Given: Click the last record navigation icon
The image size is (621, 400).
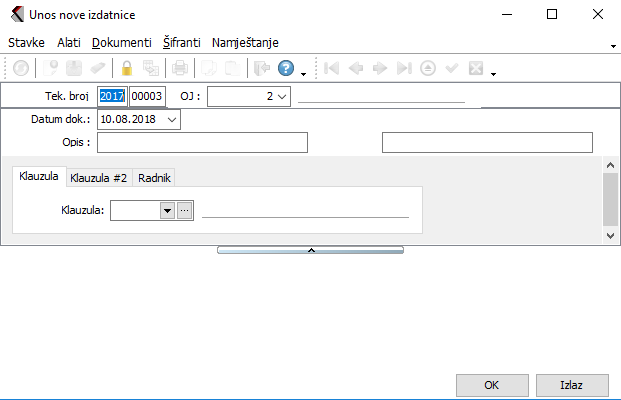Looking at the screenshot, I should tap(403, 69).
